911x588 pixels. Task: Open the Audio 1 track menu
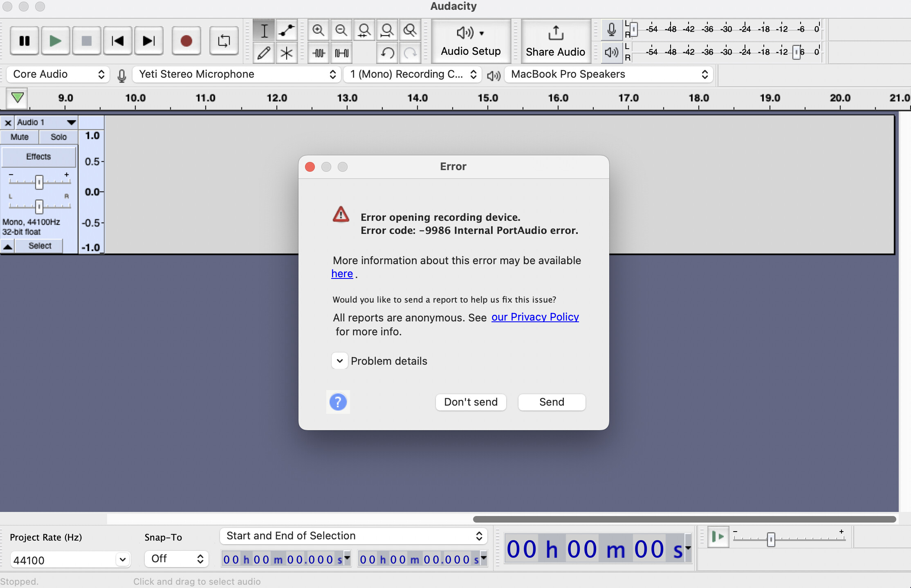pos(46,122)
